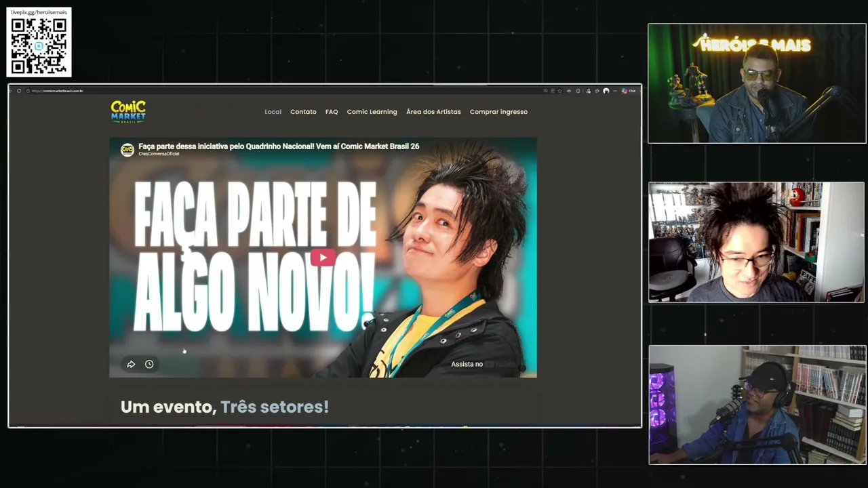Go back in the browser
The width and height of the screenshot is (868, 488).
coord(11,91)
